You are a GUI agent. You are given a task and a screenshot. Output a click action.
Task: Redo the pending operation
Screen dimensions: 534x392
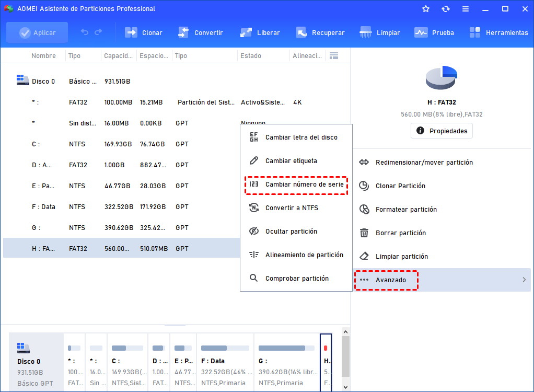pos(98,32)
